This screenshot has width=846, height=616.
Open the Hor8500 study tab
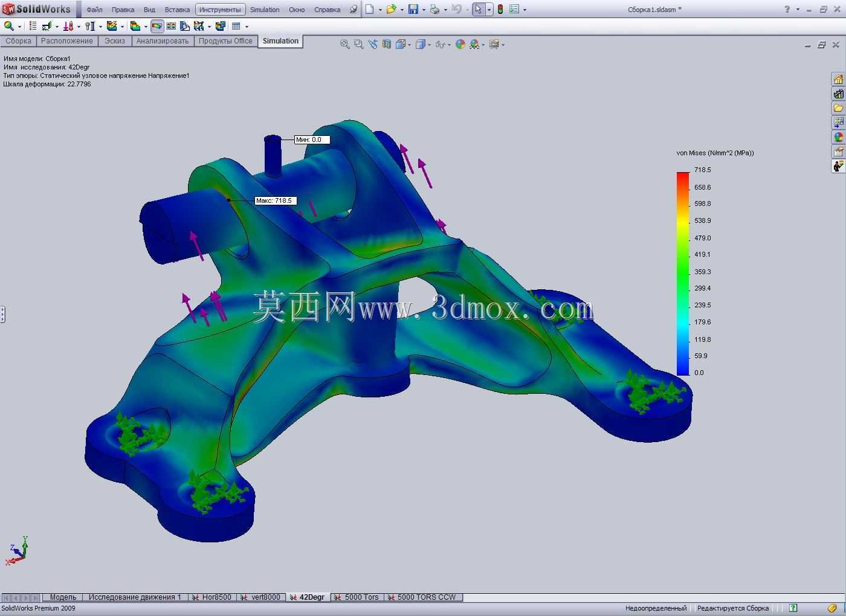click(212, 597)
